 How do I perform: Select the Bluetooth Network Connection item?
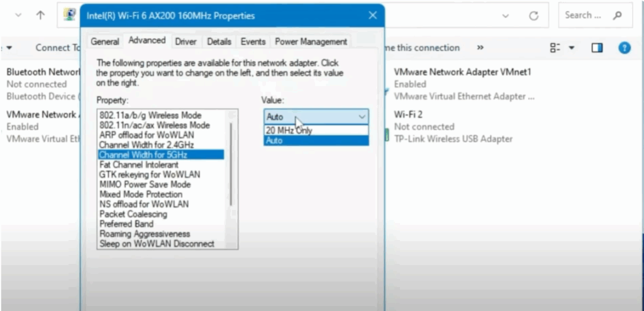pos(43,84)
